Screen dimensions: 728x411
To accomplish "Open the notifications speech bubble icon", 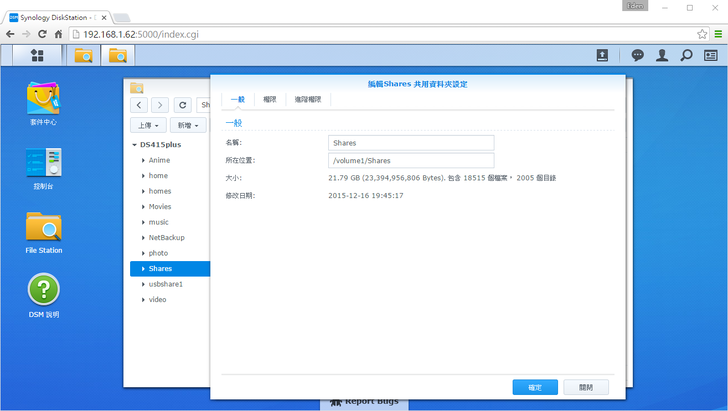I will pos(637,55).
